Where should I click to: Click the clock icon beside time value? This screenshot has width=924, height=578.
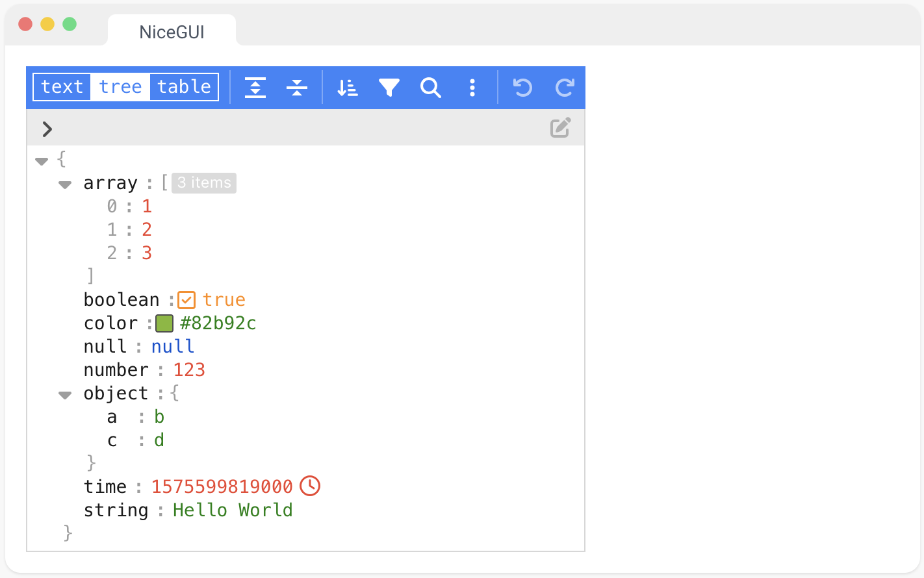coord(310,486)
